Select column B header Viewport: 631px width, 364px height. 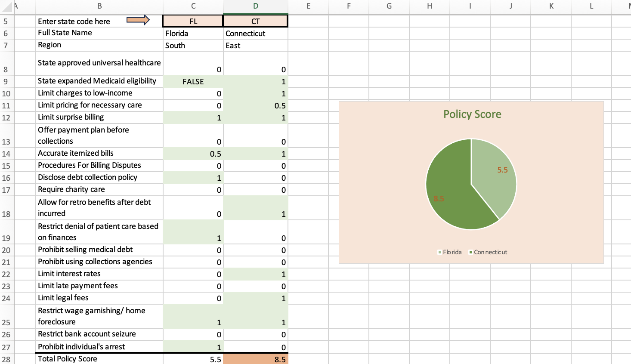tap(99, 6)
